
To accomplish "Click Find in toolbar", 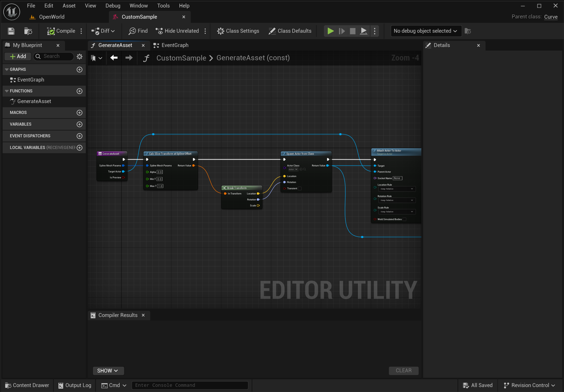I will coord(138,31).
